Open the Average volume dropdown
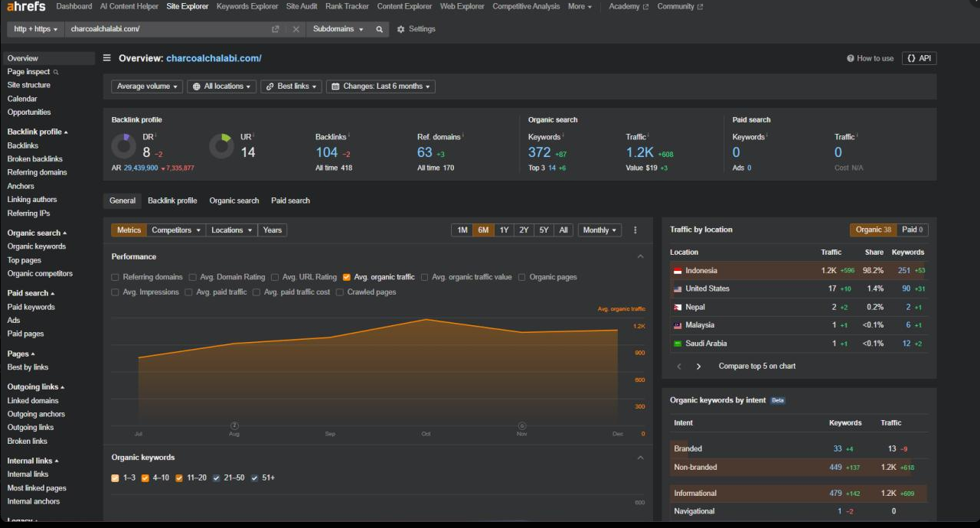The image size is (980, 528). [x=147, y=86]
